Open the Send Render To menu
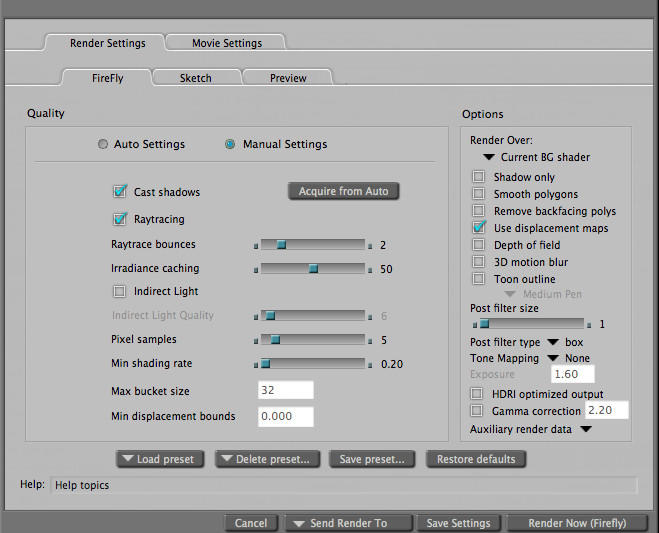This screenshot has width=659, height=533. pyautogui.click(x=348, y=523)
